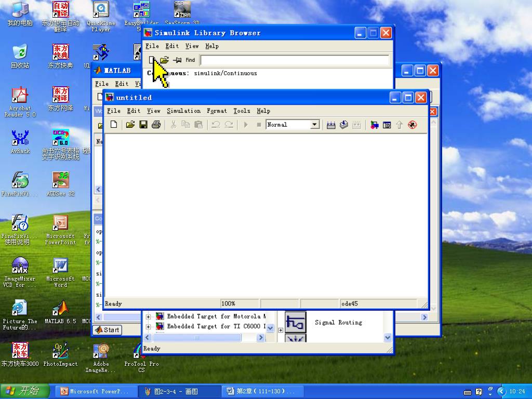The height and width of the screenshot is (399, 532).
Task: Open the Tools menu
Action: tap(242, 111)
